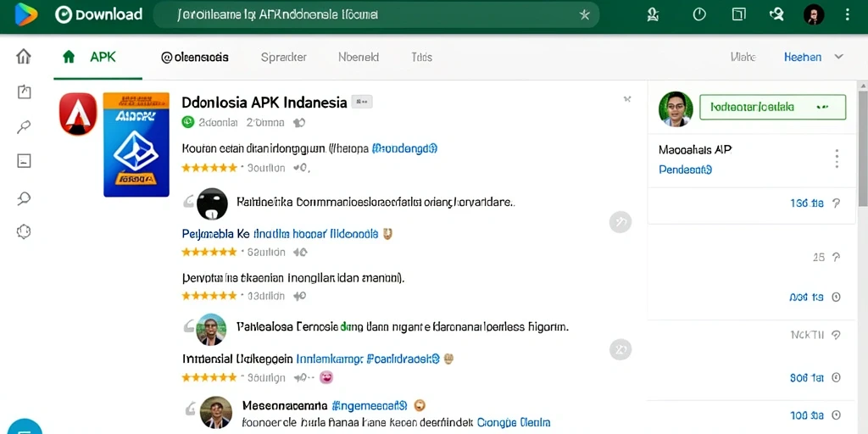The width and height of the screenshot is (868, 434).
Task: Click the info icon beside 806 1ai
Action: (x=837, y=377)
